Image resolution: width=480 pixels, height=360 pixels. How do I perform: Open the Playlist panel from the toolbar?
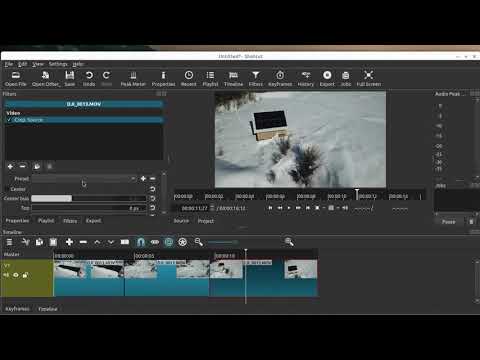pyautogui.click(x=210, y=79)
